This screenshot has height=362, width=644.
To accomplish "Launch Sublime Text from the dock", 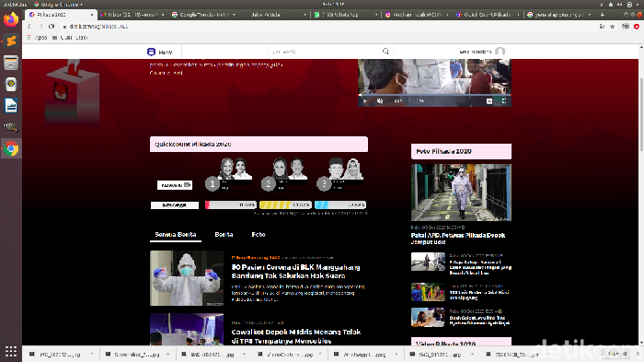I will (x=11, y=41).
